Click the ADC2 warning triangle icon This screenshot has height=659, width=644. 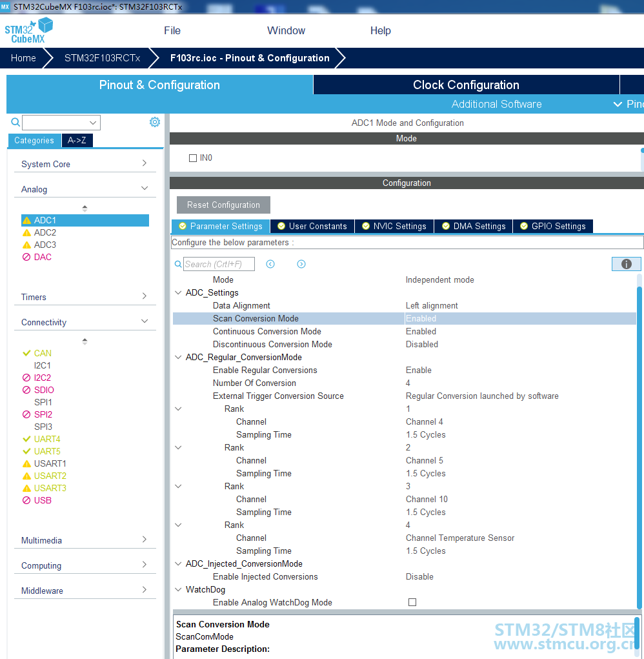[x=27, y=232]
